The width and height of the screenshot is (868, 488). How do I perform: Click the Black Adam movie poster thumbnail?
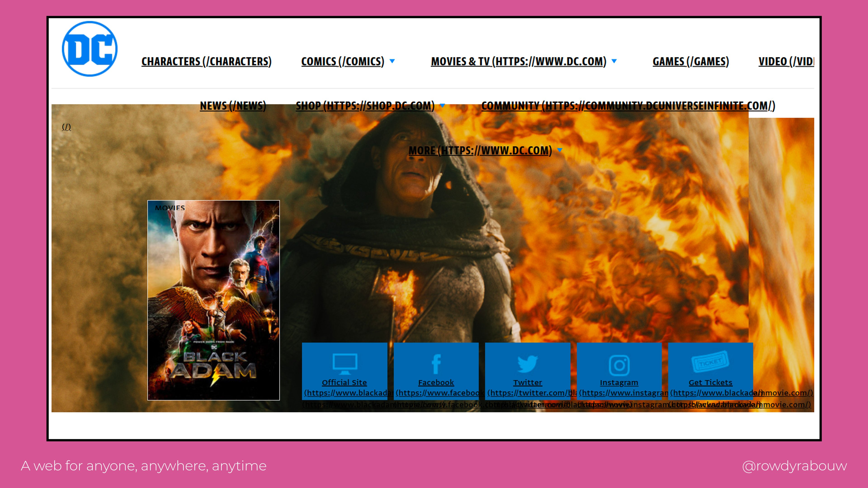tap(213, 300)
